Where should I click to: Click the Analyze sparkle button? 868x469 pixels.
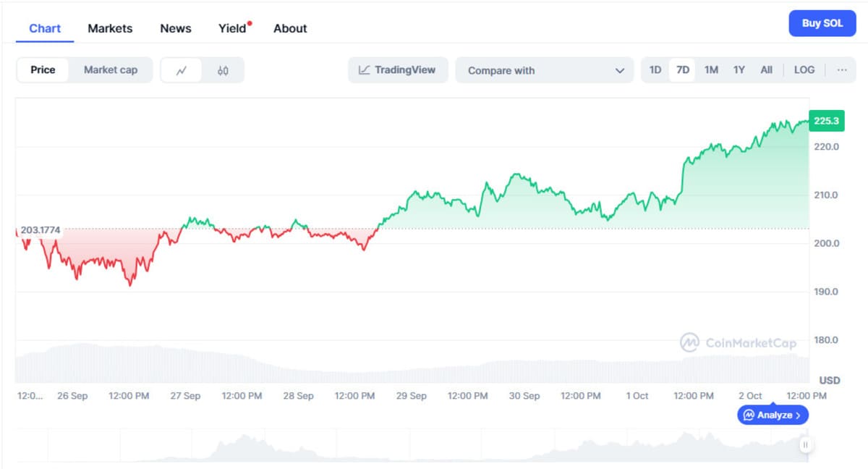tap(773, 415)
